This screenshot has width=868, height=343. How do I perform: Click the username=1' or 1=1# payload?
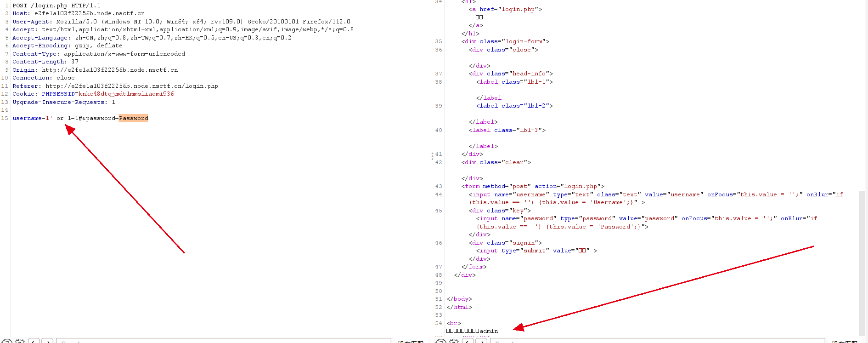(47, 118)
